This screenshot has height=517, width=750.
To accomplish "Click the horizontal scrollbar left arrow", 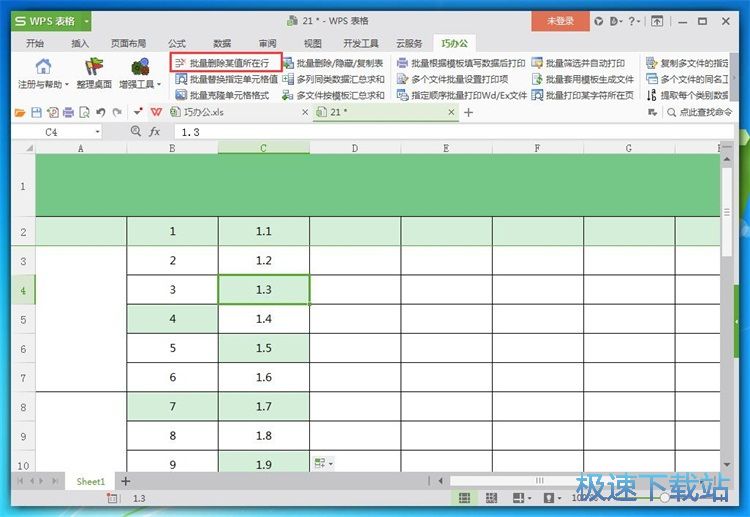I will click(441, 481).
